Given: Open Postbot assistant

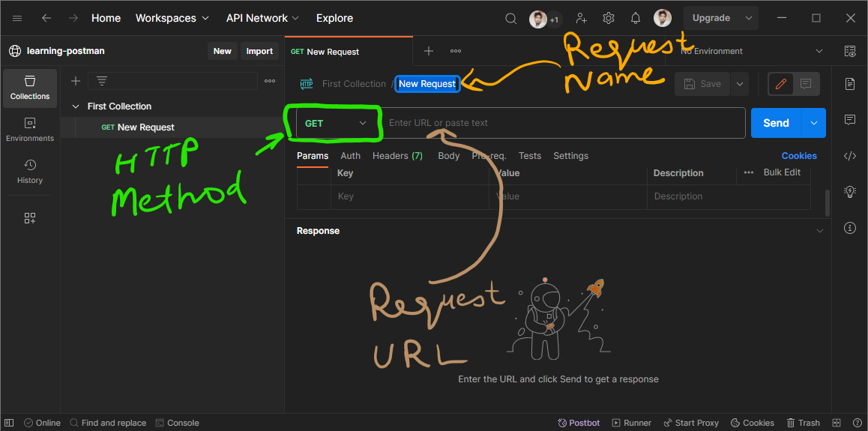Looking at the screenshot, I should (x=579, y=423).
